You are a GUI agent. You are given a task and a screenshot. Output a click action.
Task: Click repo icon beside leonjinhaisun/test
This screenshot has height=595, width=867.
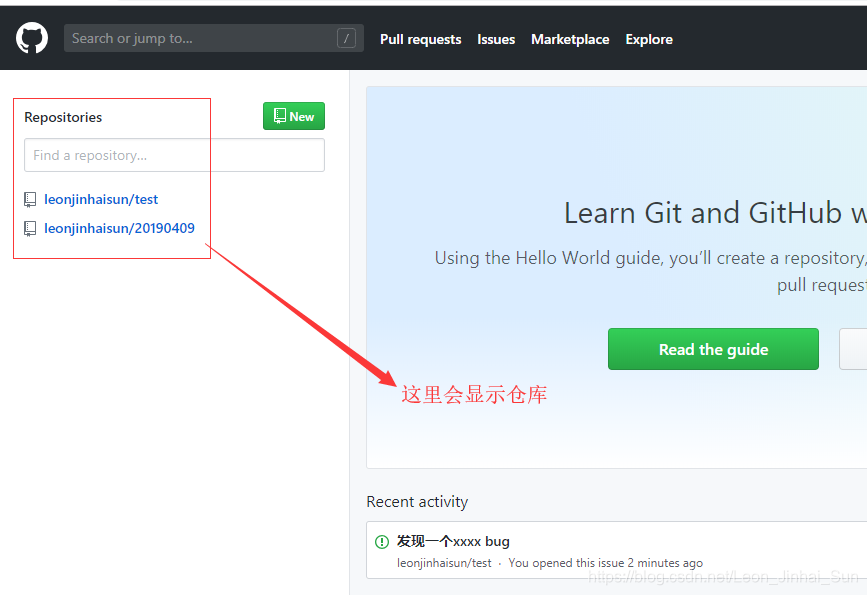(x=30, y=200)
